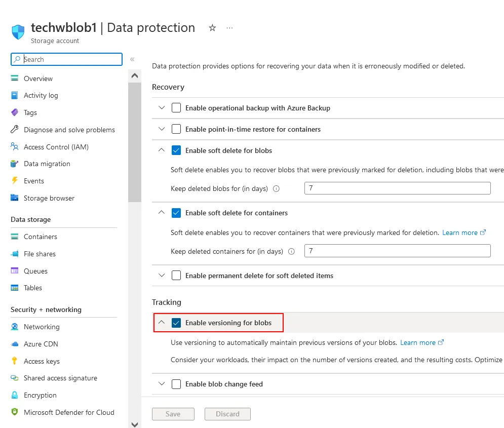Image resolution: width=504 pixels, height=428 pixels.
Task: Click the Access keys key icon
Action: [14, 361]
